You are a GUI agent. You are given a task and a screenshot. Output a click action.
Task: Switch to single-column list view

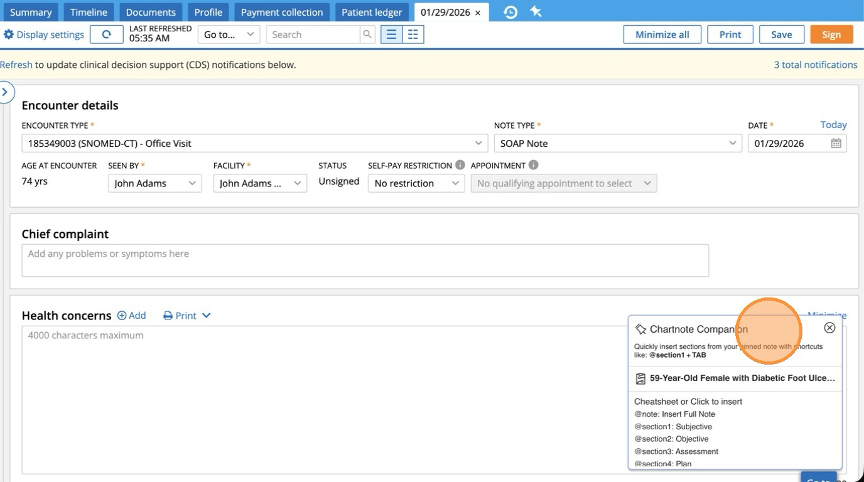(x=390, y=34)
